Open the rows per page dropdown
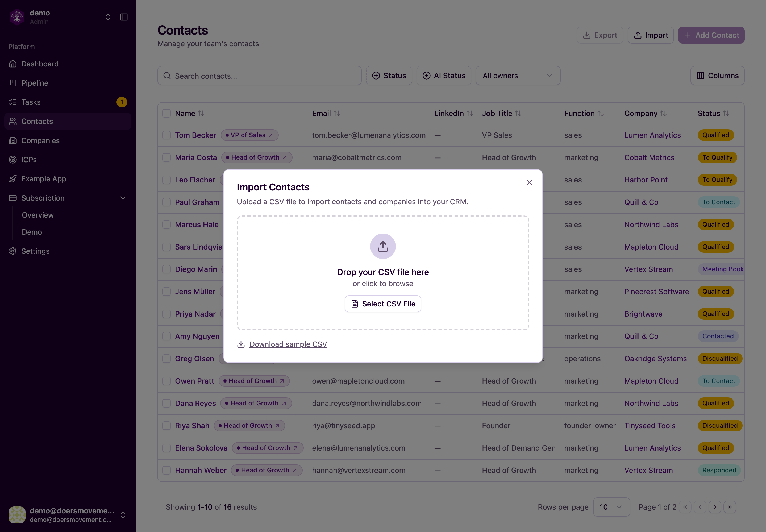This screenshot has height=532, width=766. 611,507
